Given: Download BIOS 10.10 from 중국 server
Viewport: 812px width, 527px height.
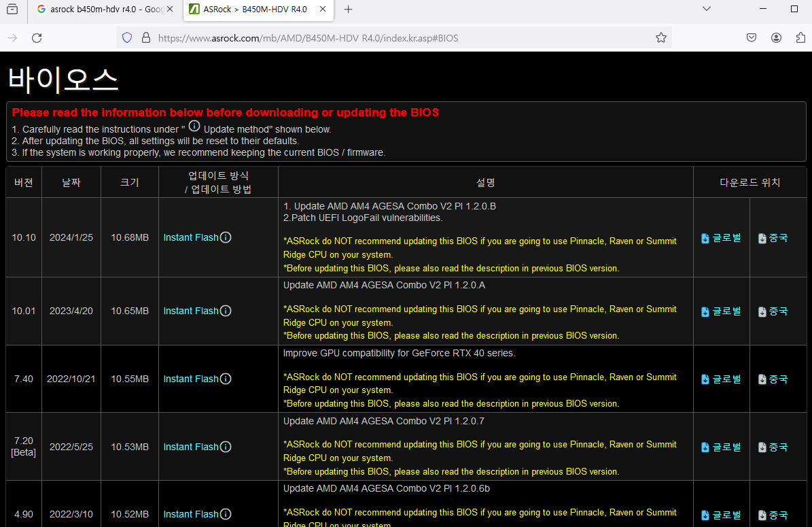Looking at the screenshot, I should coord(773,238).
